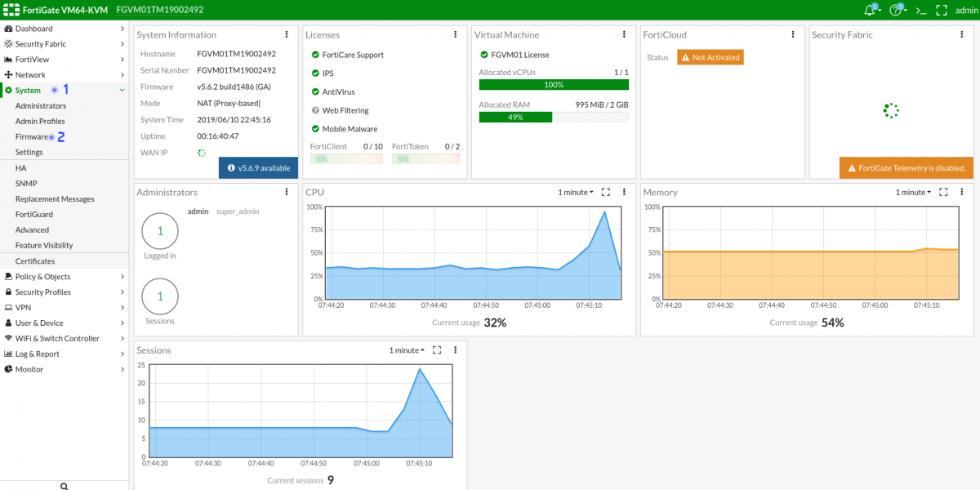Viewport: 980px width, 490px height.
Task: Click the v5.6.9 available button
Action: [258, 168]
